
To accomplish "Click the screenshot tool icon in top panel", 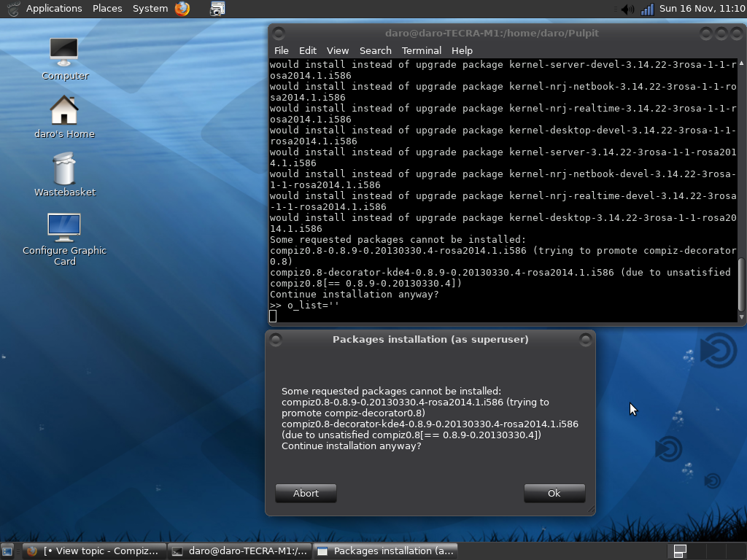I will coord(217,9).
